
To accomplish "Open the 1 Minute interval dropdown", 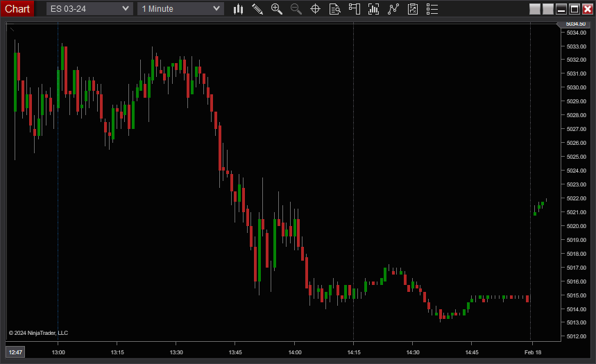I will pyautogui.click(x=180, y=9).
